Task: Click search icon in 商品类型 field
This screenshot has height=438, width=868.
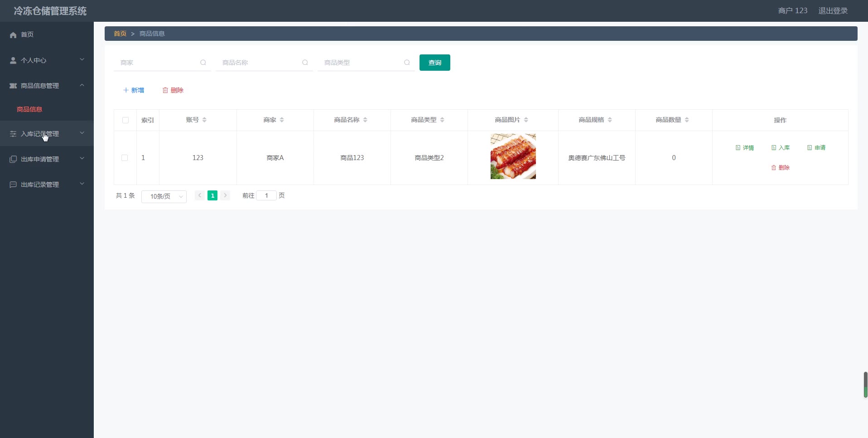Action: click(407, 63)
